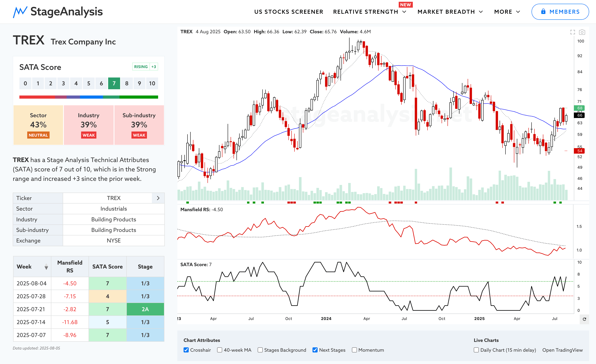
Task: Click the green 68 price label
Action: point(579,108)
